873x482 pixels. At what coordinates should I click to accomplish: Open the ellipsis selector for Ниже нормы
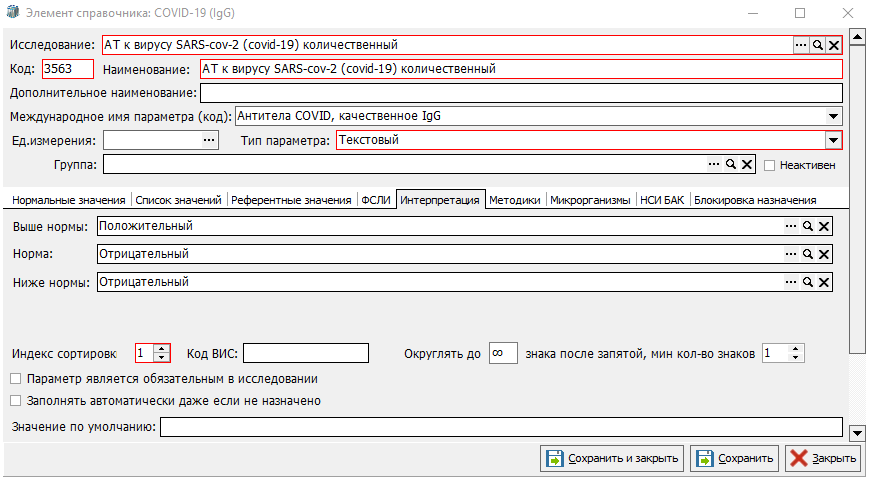(791, 282)
